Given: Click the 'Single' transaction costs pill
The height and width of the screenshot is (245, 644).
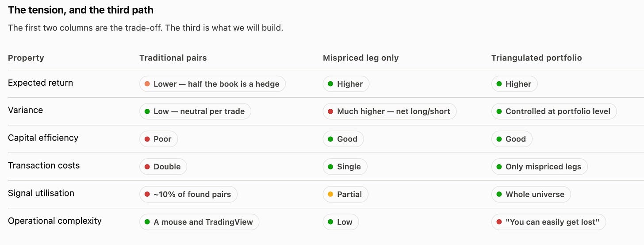Looking at the screenshot, I should click(345, 167).
